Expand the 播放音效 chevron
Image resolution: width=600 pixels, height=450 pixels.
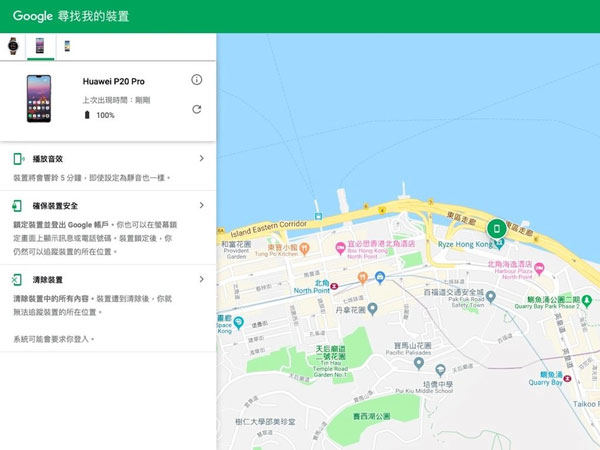tap(202, 158)
